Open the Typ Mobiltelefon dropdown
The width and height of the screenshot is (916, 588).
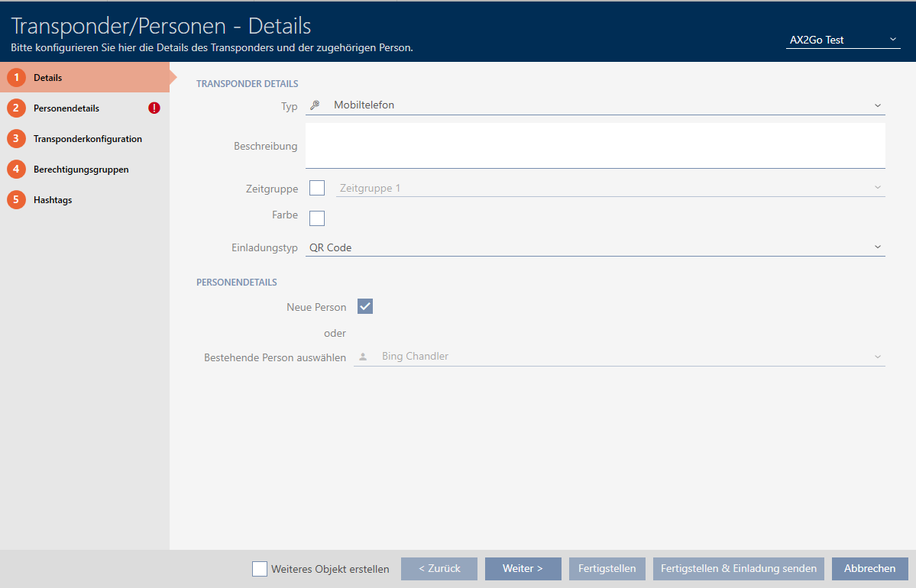click(x=594, y=105)
